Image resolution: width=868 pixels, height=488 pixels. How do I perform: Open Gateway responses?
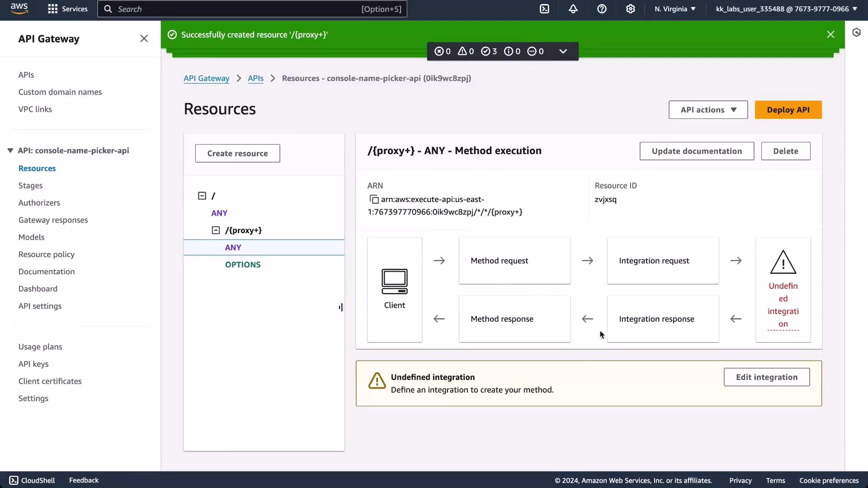(x=53, y=220)
